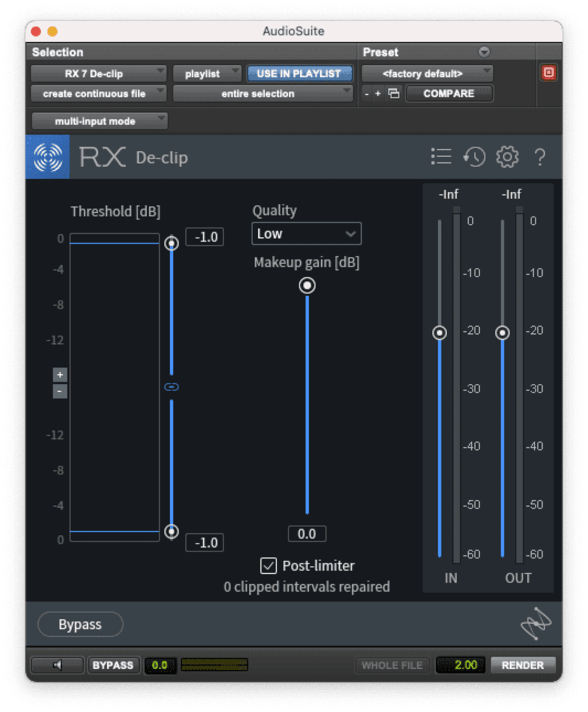This screenshot has height=712, width=588.
Task: Click the Makeup gain slider handle
Action: click(x=307, y=286)
